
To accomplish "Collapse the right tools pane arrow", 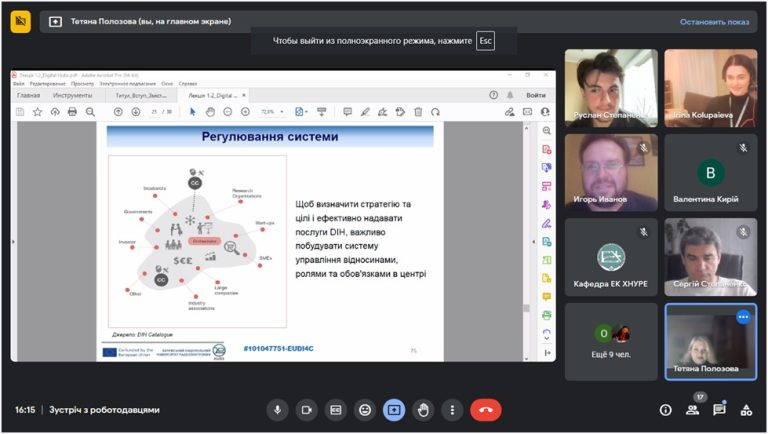I will (x=533, y=242).
